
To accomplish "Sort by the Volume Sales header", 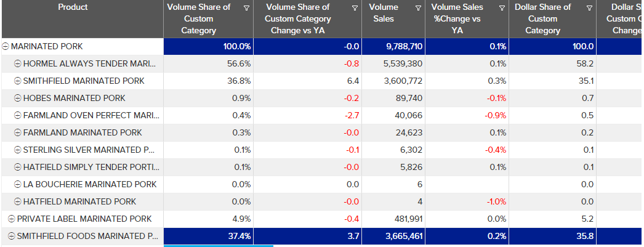I will coord(384,13).
